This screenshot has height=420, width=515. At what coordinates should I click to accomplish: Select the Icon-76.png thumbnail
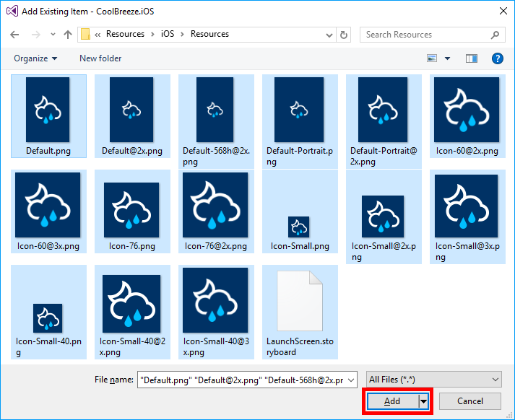point(131,208)
